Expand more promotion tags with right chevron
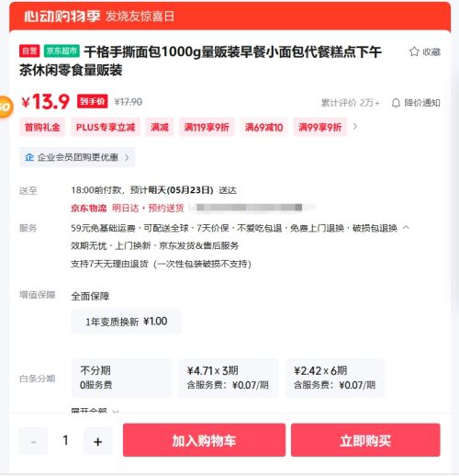The image size is (459, 476). [355, 127]
